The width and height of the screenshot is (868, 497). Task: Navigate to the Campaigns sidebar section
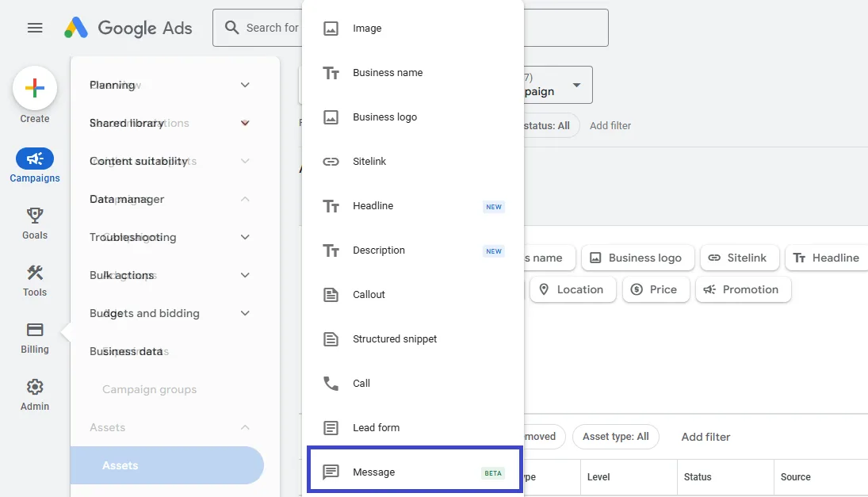34,164
